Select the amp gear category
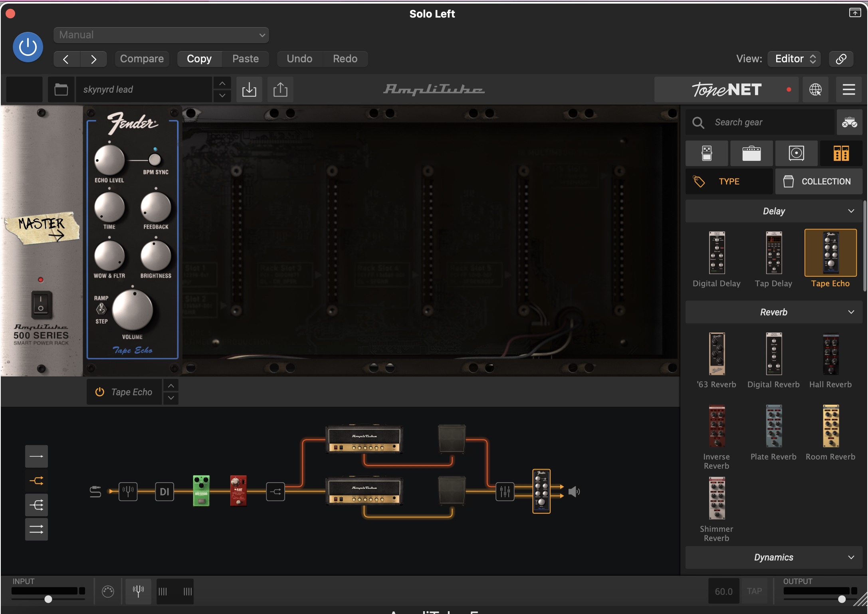Viewport: 868px width, 614px height. (x=751, y=153)
